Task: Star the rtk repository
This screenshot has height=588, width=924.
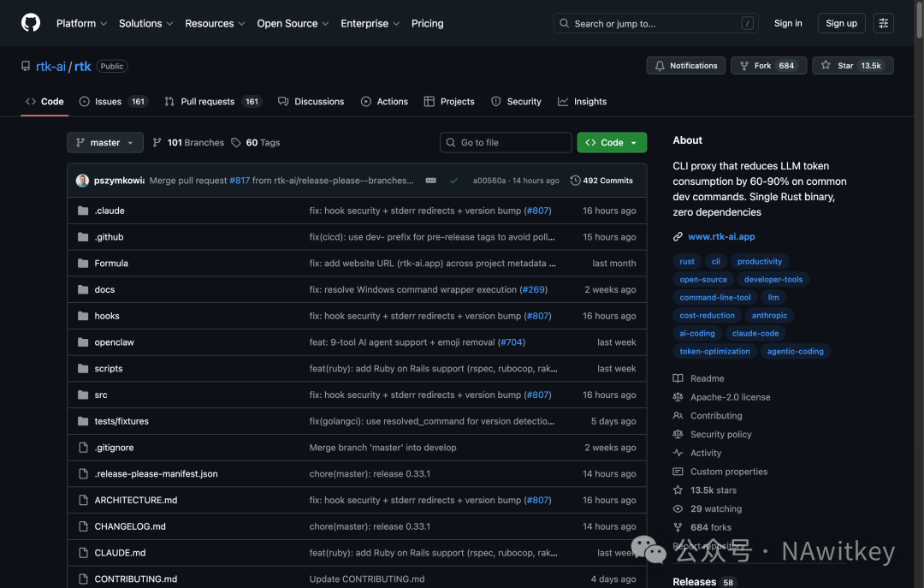Action: 853,65
